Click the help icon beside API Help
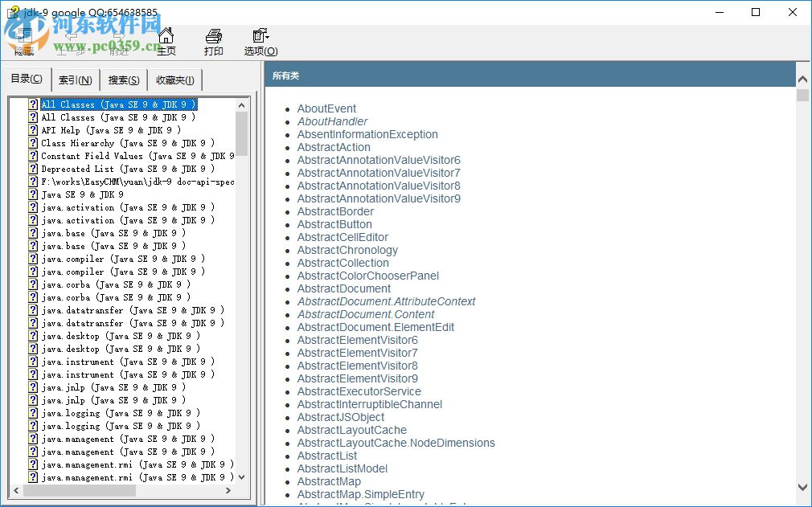Screen dimensions: 812x507 click(31, 129)
